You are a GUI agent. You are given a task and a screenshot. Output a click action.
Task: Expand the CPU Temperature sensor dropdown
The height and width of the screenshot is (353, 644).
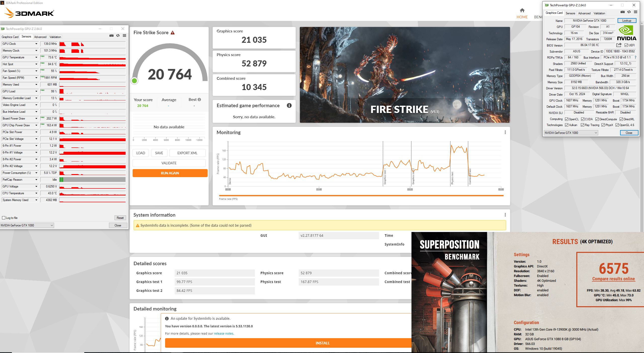click(36, 193)
